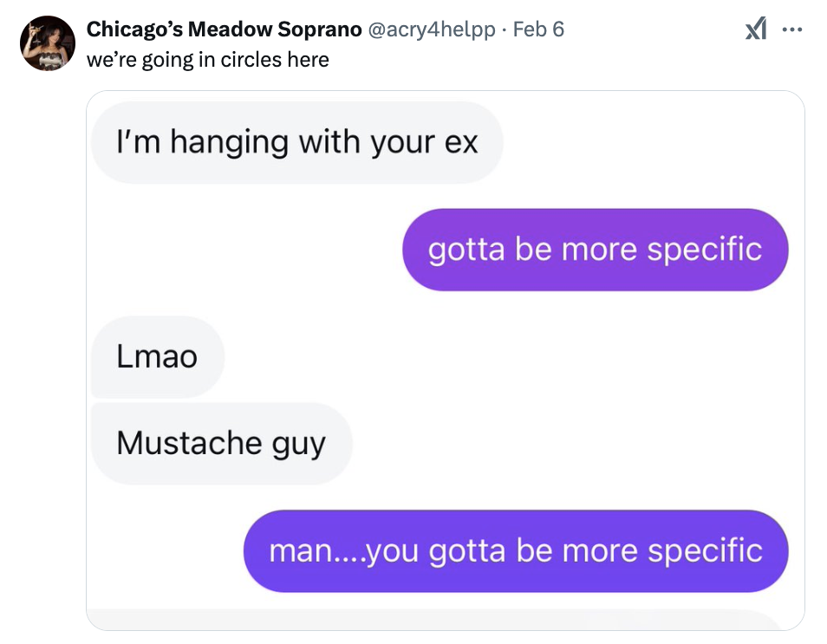Click the Mustache guy message bubble
The height and width of the screenshot is (644, 827).
pos(221,443)
